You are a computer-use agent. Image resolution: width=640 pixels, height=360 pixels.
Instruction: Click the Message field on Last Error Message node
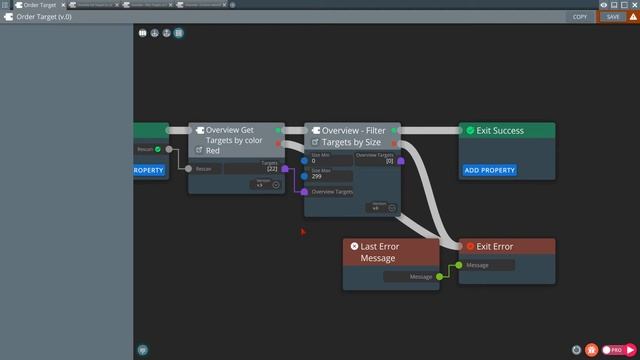pos(409,277)
